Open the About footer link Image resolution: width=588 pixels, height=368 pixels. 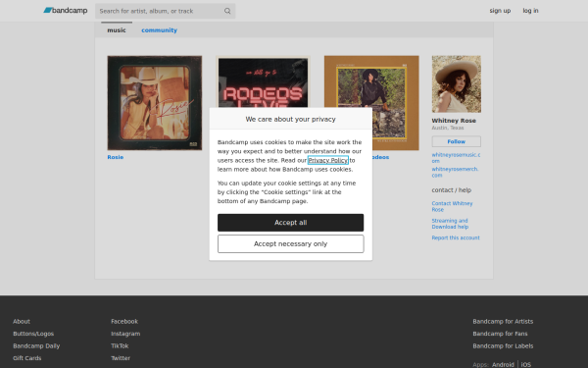(22, 322)
